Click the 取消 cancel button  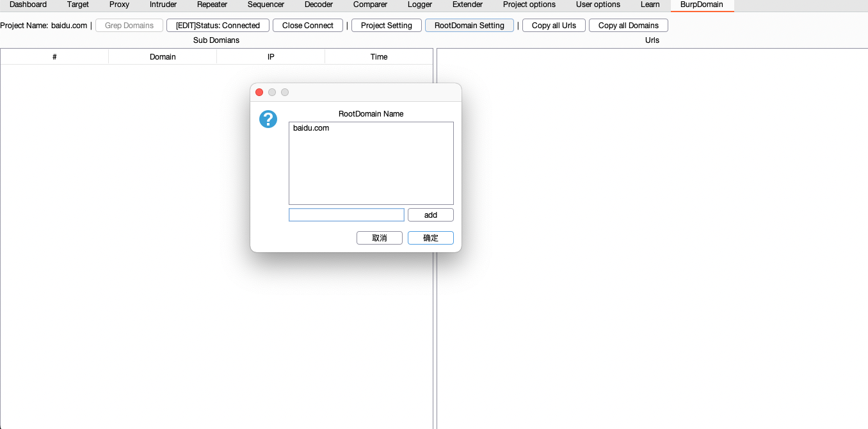tap(380, 238)
